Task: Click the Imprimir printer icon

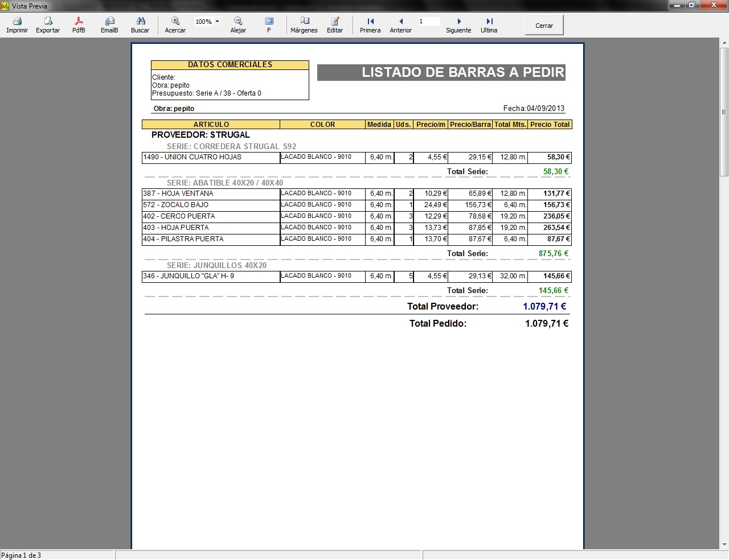Action: pyautogui.click(x=17, y=21)
